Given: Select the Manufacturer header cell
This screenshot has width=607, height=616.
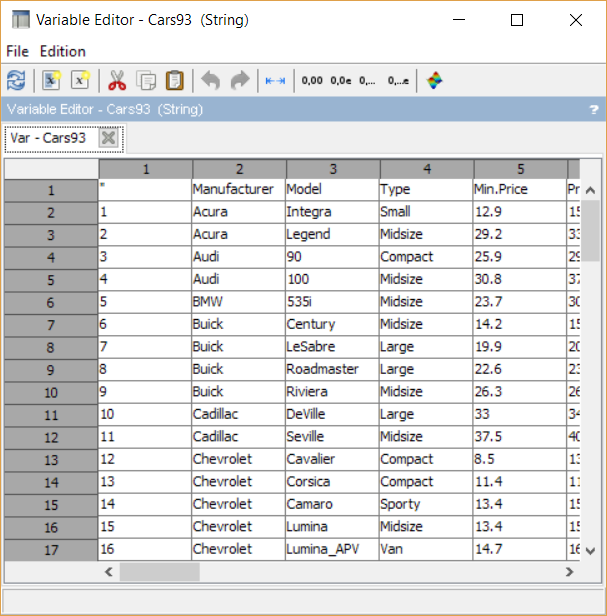Looking at the screenshot, I should point(238,190).
